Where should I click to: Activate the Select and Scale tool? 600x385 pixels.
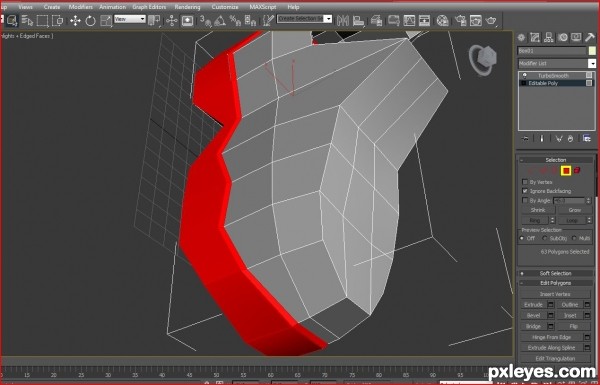tap(106, 20)
